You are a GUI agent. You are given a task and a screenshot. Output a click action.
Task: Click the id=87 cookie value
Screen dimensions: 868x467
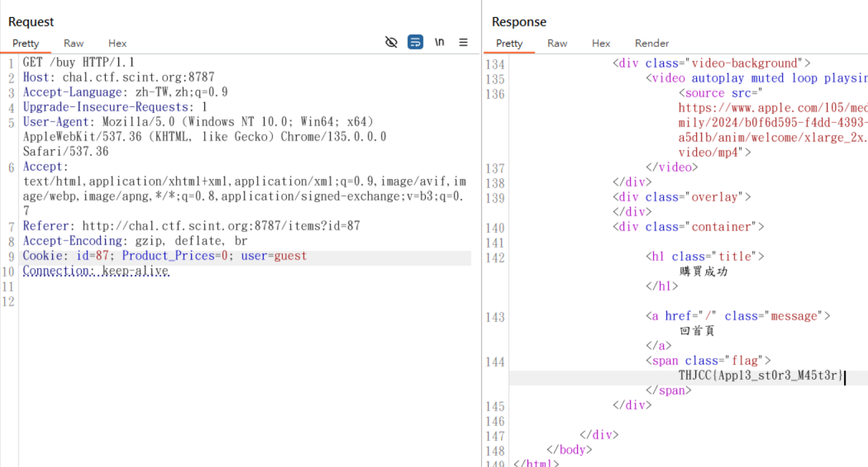tap(93, 256)
